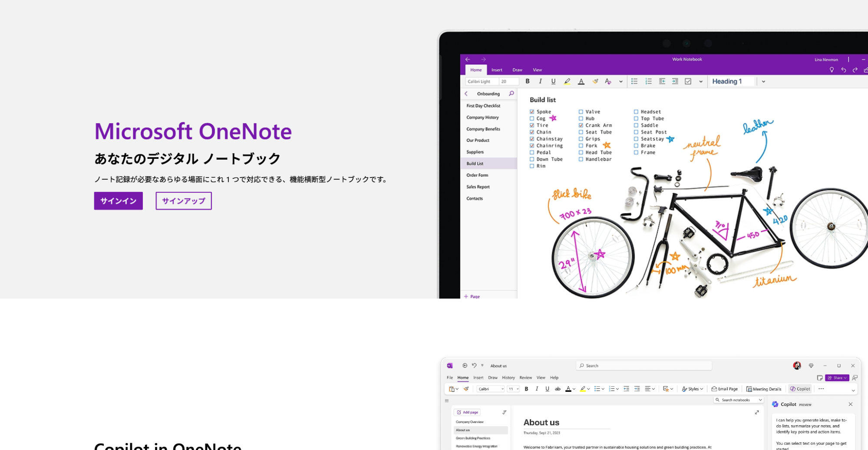Open the font size 11 dropdown

513,389
